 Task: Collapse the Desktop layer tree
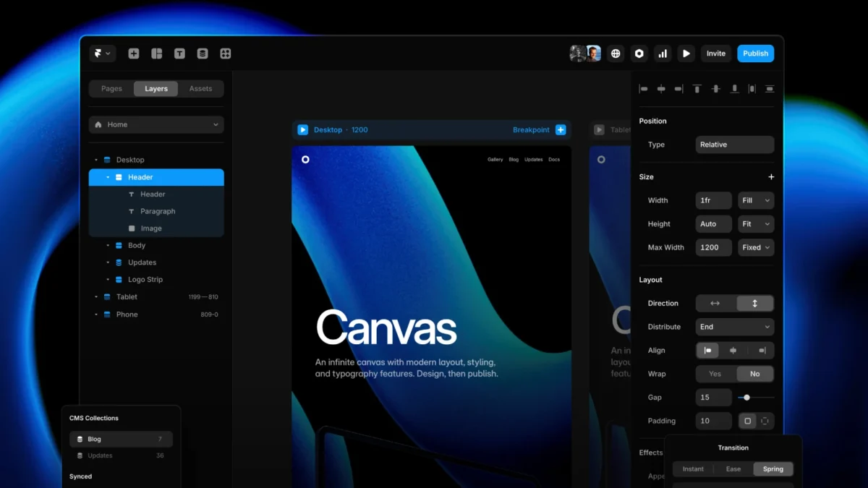[x=96, y=159]
